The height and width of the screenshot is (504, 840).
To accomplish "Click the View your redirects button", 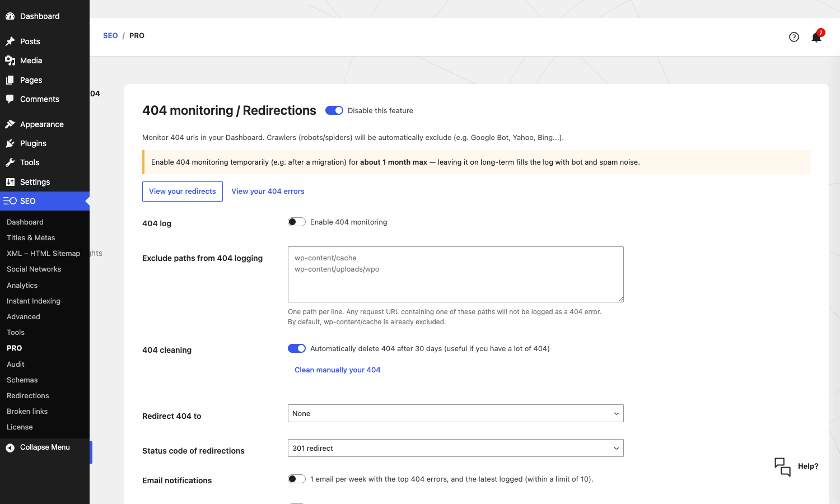I will [x=183, y=192].
